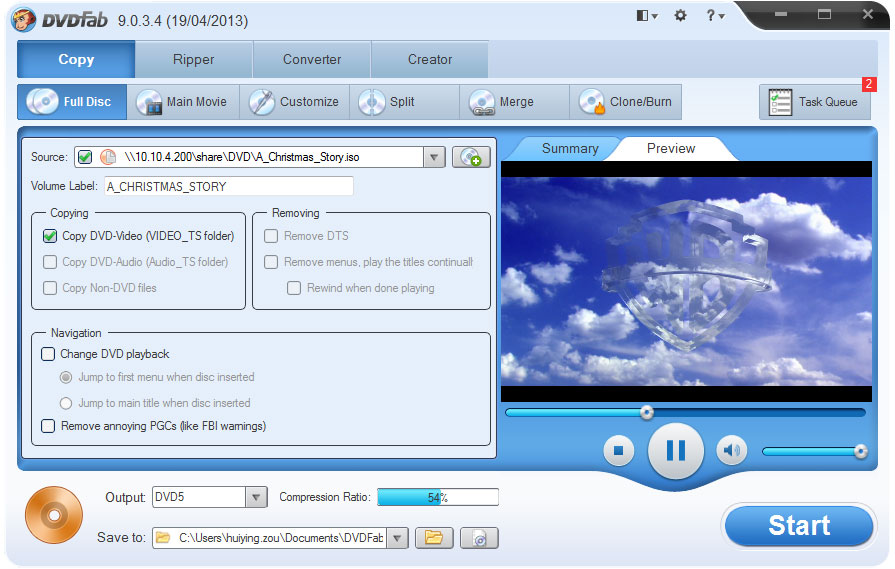
Task: Click the video seek slider handle
Action: coord(647,412)
